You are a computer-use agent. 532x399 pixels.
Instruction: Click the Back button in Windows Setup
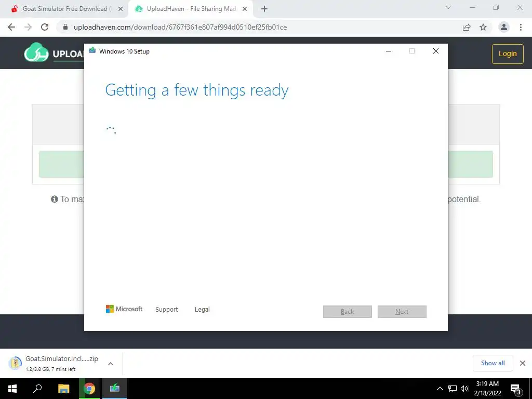pyautogui.click(x=348, y=312)
